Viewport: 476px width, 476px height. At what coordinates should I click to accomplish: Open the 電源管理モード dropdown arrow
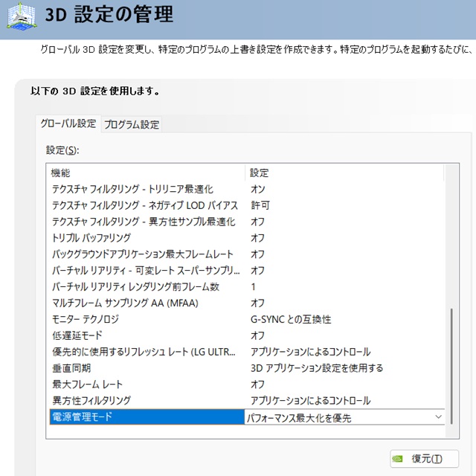pos(438,417)
